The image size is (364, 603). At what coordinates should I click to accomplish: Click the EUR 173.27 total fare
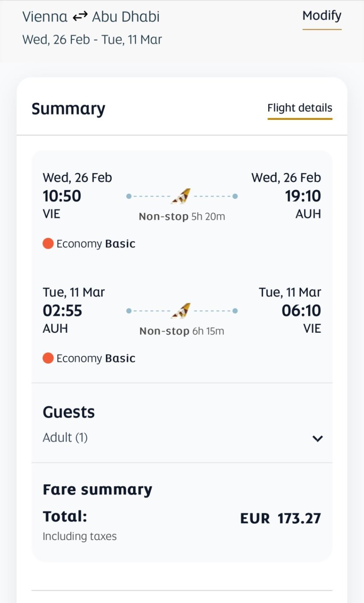(x=280, y=518)
